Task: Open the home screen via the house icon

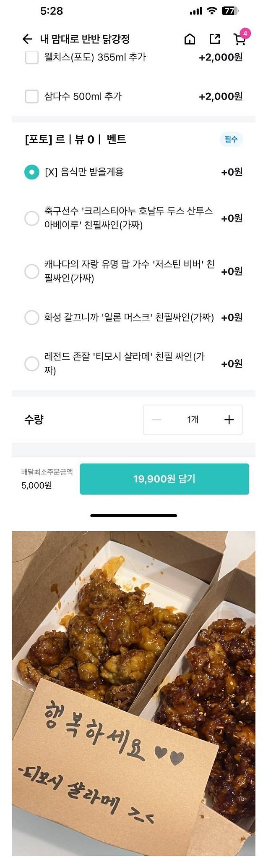Action: [190, 39]
